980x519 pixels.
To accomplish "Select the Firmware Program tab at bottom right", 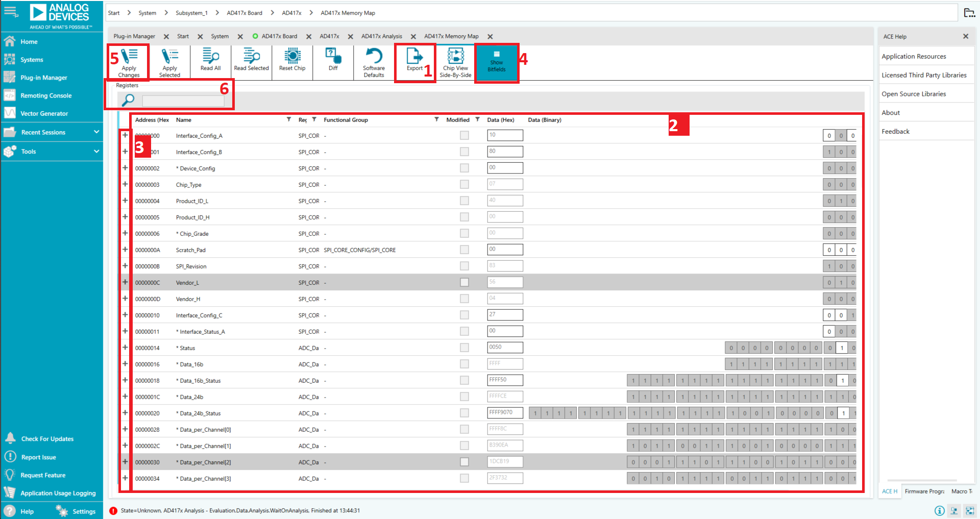I will point(924,491).
